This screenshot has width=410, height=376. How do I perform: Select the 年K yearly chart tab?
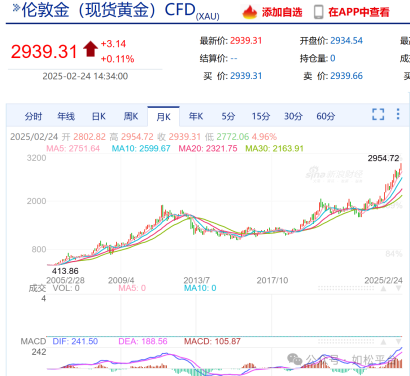pos(196,116)
